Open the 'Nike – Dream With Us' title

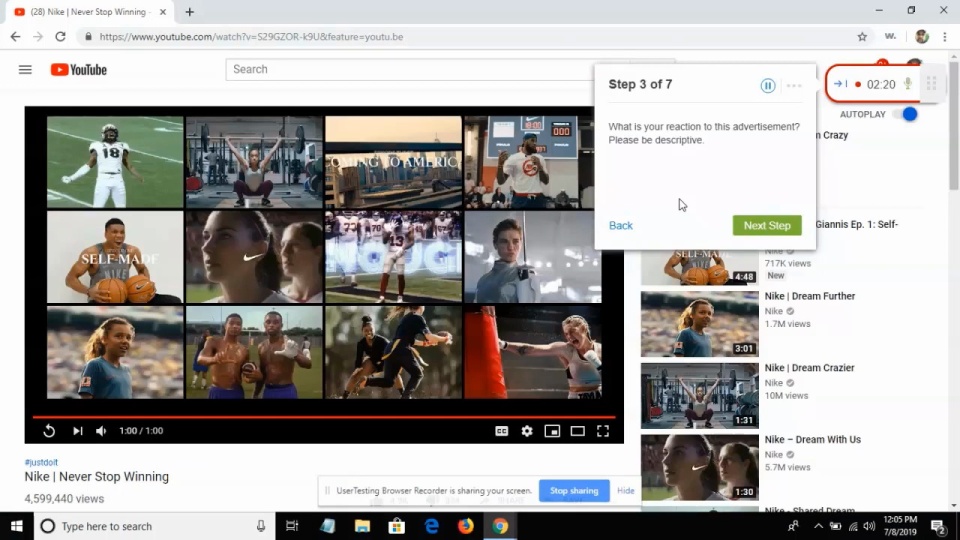tap(812, 440)
